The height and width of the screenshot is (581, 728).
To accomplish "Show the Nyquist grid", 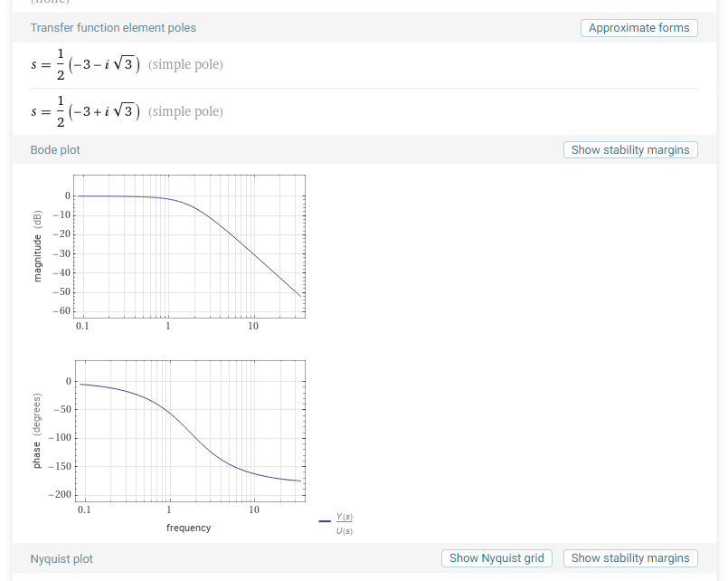I will [496, 558].
